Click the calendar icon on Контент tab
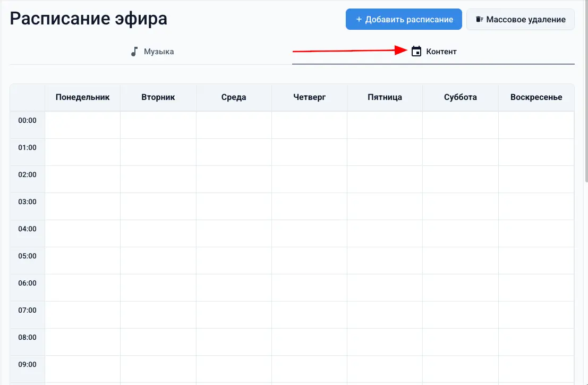 point(416,51)
